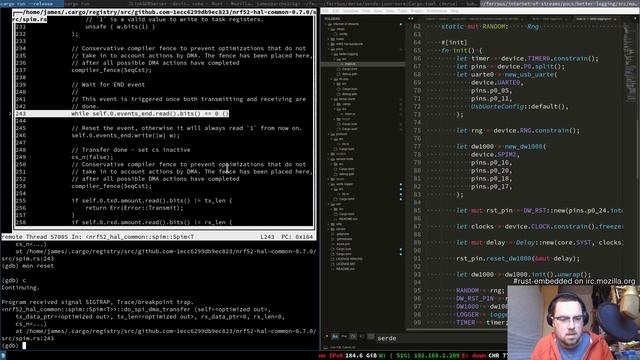This screenshot has height=360, width=640.
Task: Click cs_n(false) on line 249
Action: click(92, 157)
